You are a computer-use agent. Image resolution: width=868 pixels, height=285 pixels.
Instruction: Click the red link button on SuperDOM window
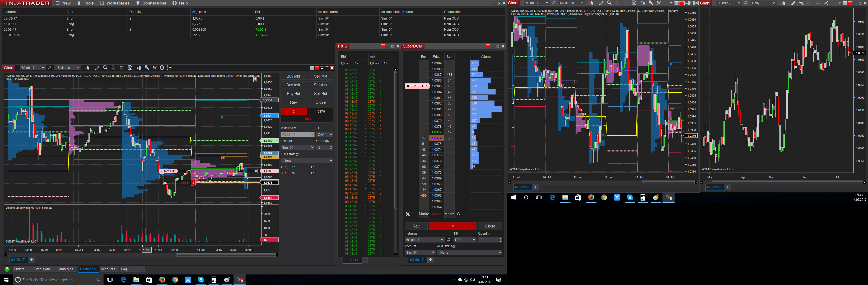488,46
